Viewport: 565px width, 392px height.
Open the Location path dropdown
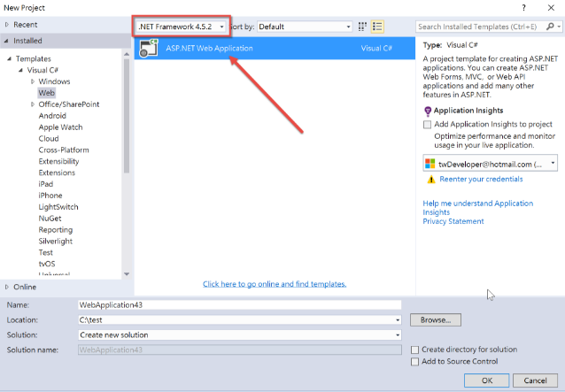(398, 320)
